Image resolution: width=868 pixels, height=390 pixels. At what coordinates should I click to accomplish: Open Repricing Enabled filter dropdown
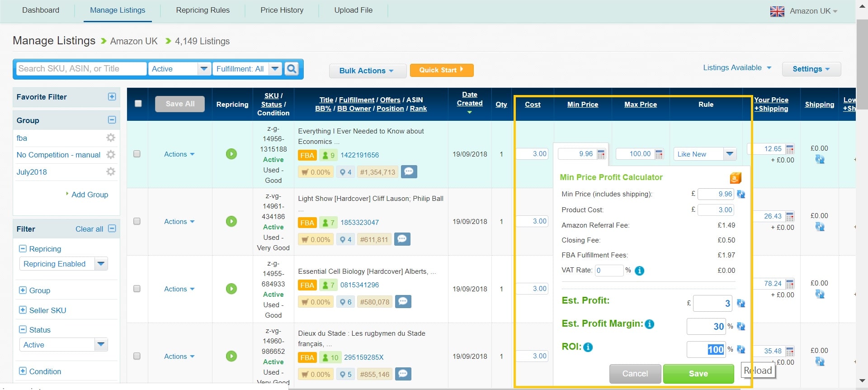pyautogui.click(x=64, y=264)
